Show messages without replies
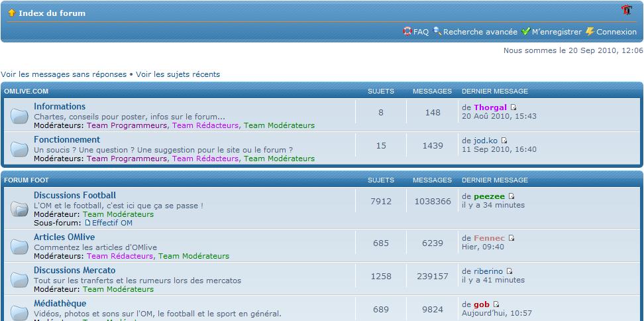This screenshot has height=321, width=644. [x=64, y=74]
